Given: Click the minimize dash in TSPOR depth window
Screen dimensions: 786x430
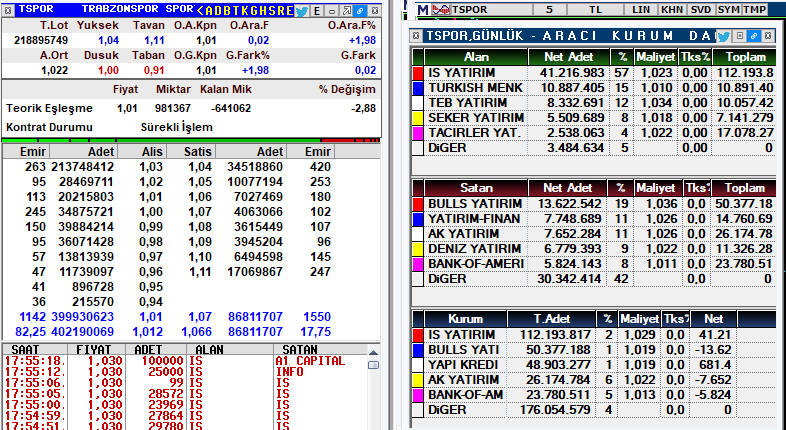Looking at the screenshot, I should point(332,10).
